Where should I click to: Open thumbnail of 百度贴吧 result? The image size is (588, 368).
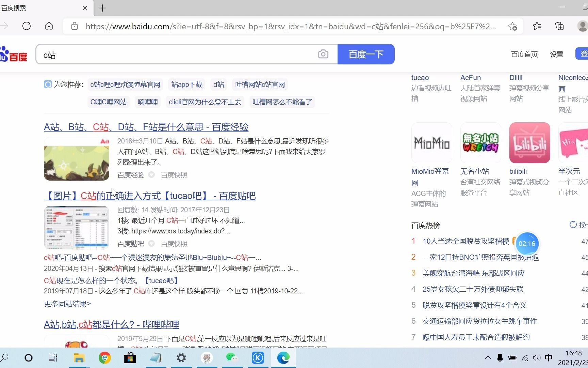77,228
